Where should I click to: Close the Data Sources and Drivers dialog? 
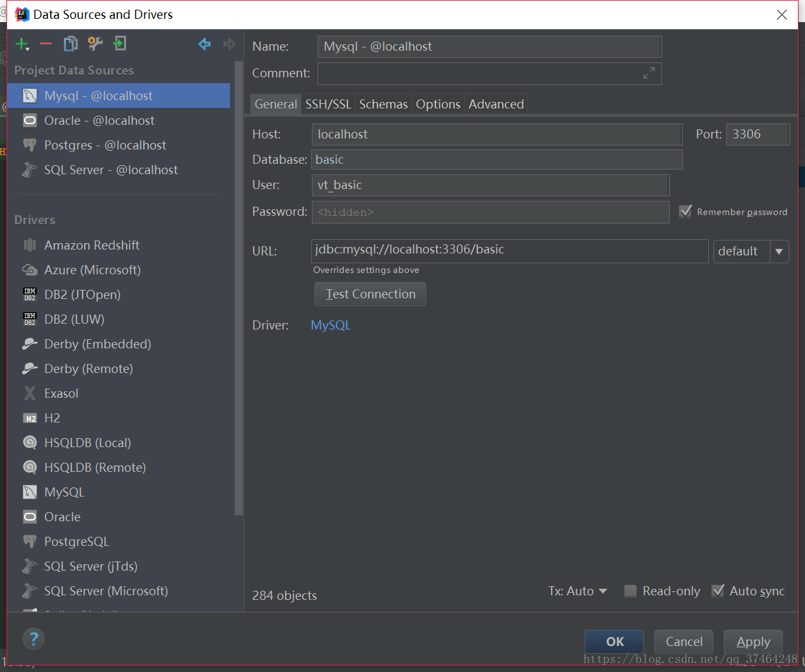[x=782, y=14]
